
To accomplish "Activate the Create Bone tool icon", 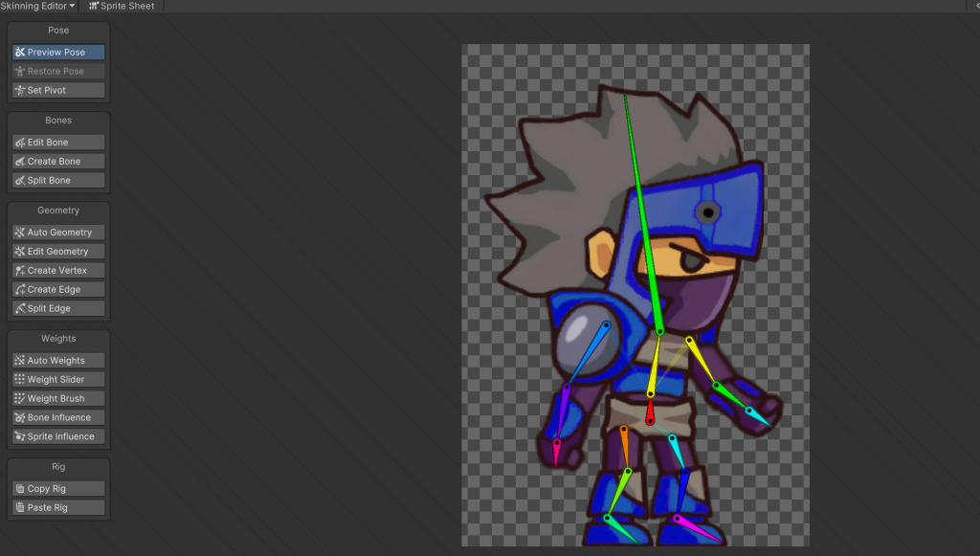I will coord(20,162).
